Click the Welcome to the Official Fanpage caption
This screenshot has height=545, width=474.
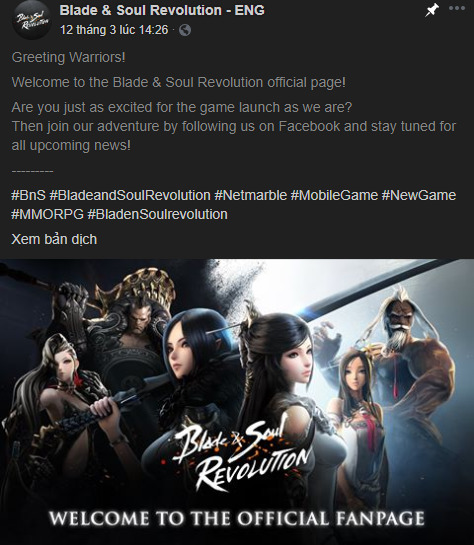pos(237,518)
